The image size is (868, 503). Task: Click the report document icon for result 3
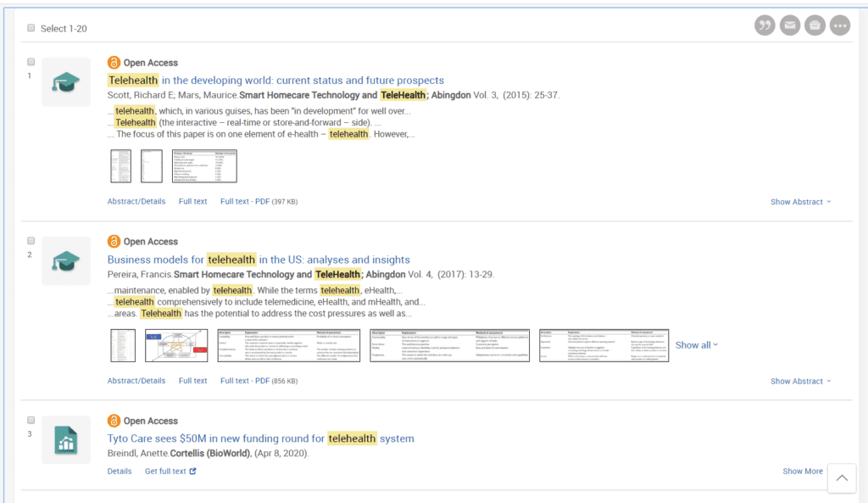click(66, 440)
